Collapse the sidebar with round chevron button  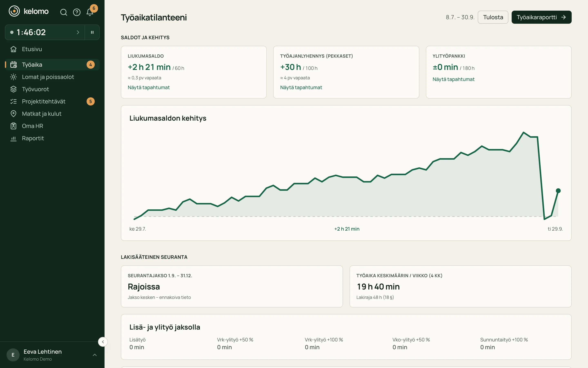(x=103, y=342)
